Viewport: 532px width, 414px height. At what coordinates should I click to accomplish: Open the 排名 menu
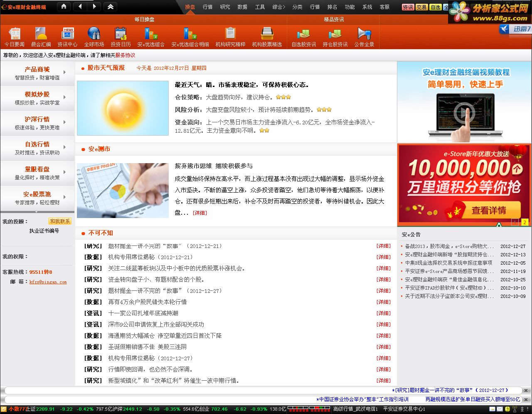point(332,7)
